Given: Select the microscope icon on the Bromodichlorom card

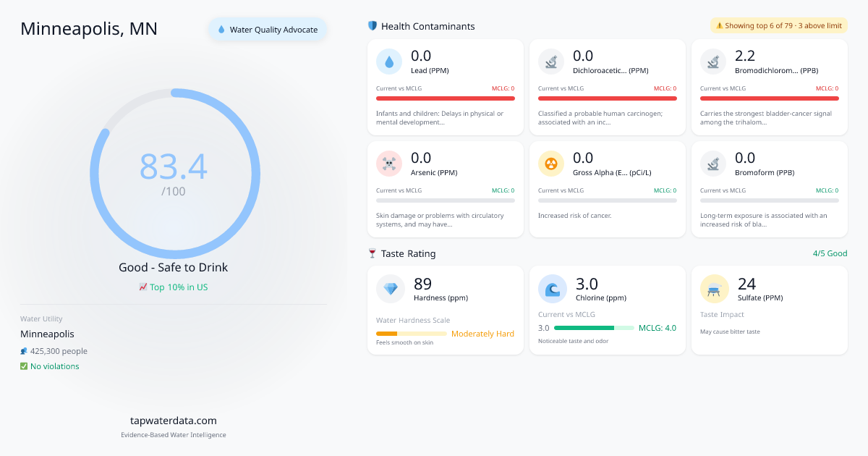Looking at the screenshot, I should [713, 62].
